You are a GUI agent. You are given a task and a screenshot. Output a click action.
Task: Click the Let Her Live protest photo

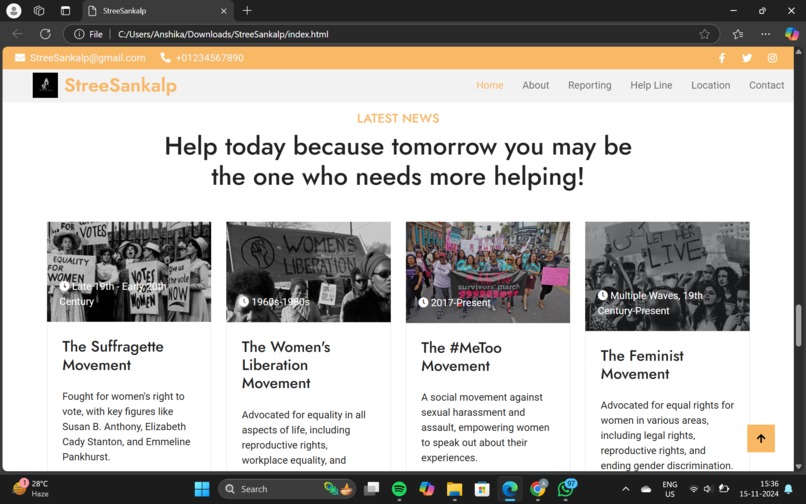coord(667,276)
